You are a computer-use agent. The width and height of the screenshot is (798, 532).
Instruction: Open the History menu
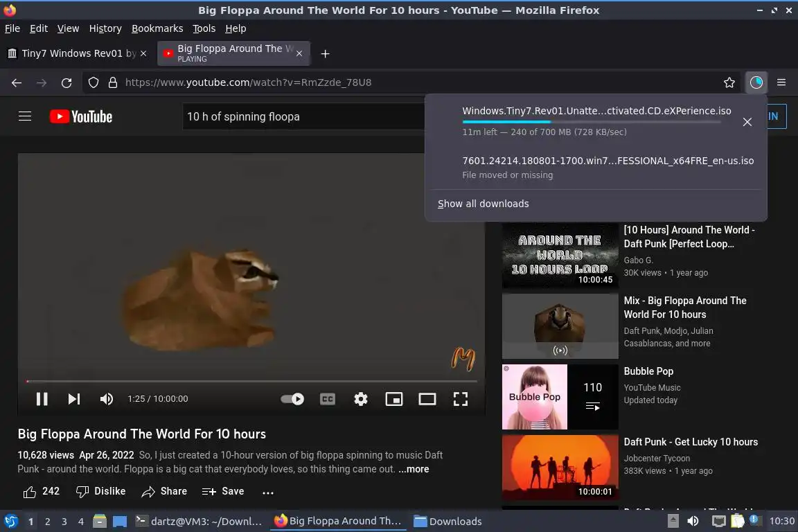[105, 28]
